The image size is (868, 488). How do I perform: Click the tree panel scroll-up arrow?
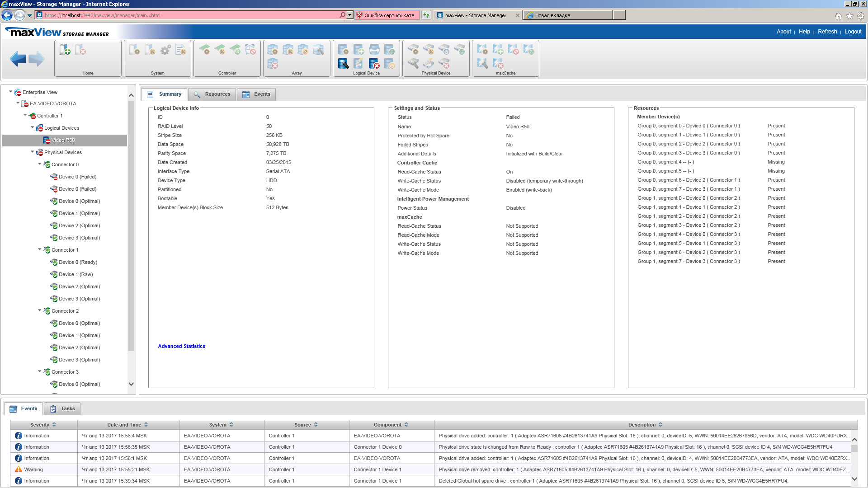point(131,95)
